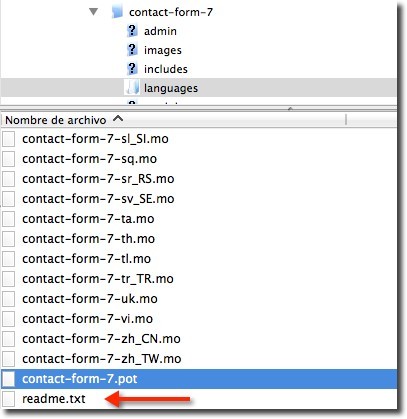The width and height of the screenshot is (407, 419).
Task: Click the open languages folder icon
Action: coord(132,88)
